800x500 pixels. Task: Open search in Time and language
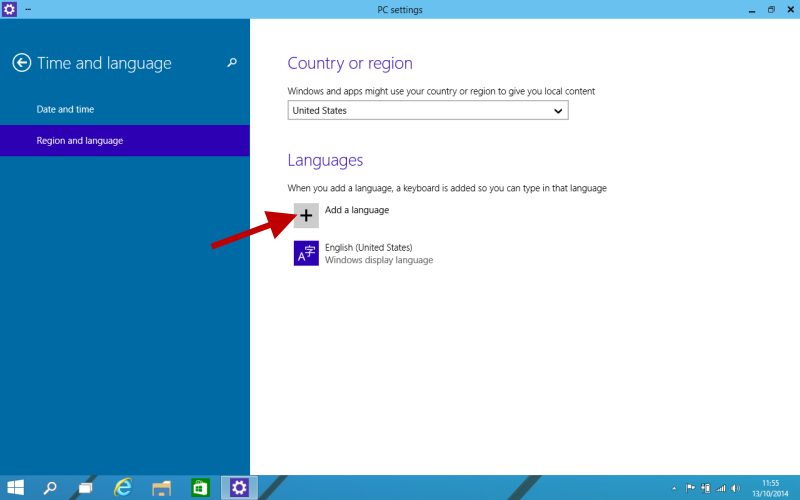[x=232, y=63]
